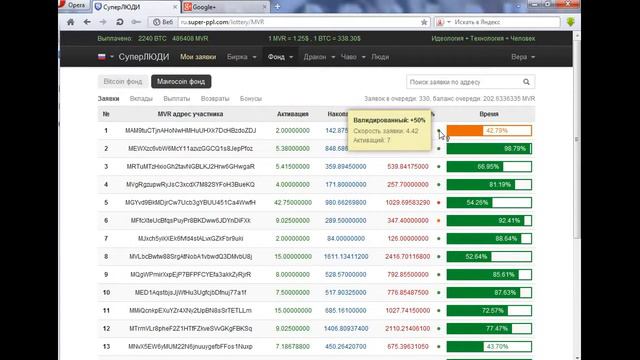Click the orange 42.79% progress bar
Image resolution: width=640 pixels, height=360 pixels.
[489, 131]
